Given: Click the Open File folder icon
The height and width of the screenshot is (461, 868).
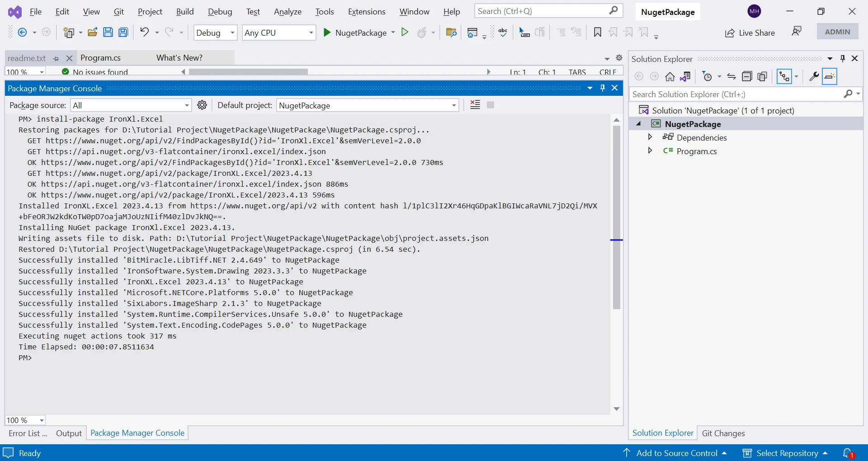Looking at the screenshot, I should pos(93,32).
